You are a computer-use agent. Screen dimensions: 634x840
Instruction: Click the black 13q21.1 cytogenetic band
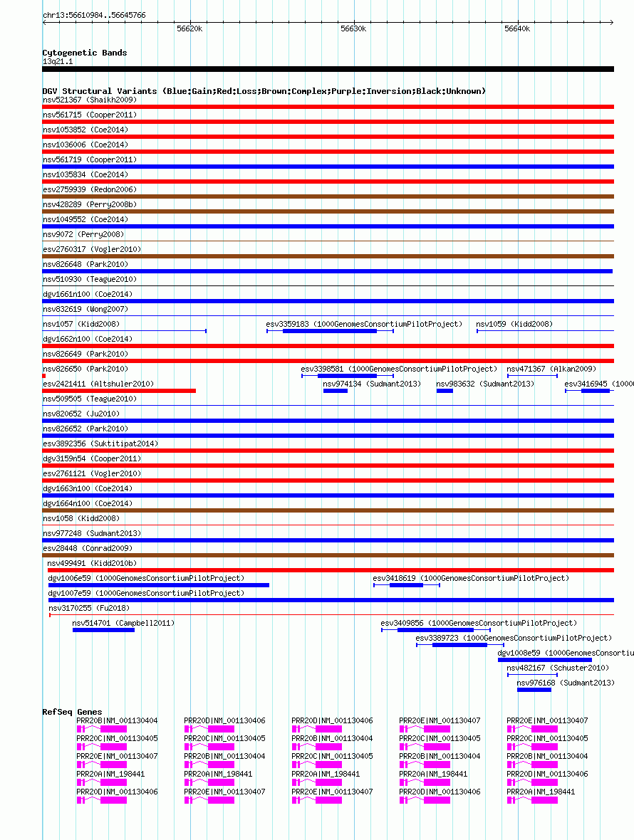(328, 69)
